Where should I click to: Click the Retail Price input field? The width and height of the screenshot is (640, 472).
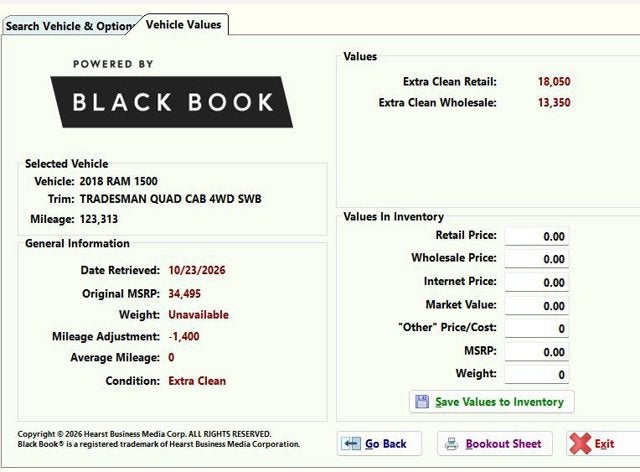click(536, 236)
